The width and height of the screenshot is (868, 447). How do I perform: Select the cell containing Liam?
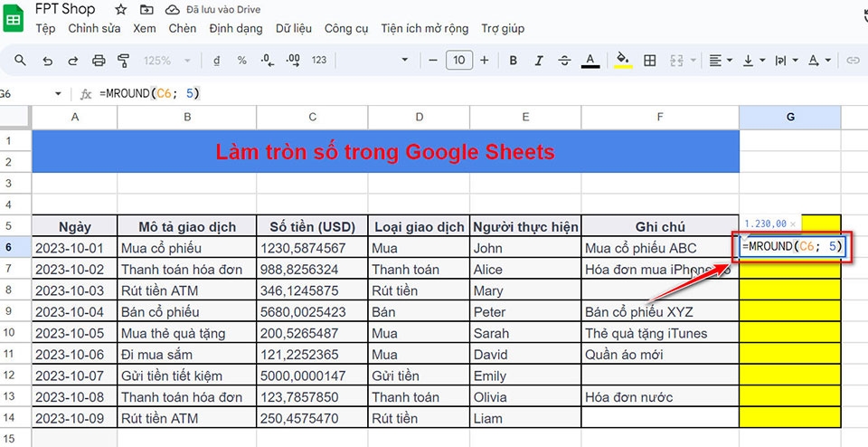525,418
